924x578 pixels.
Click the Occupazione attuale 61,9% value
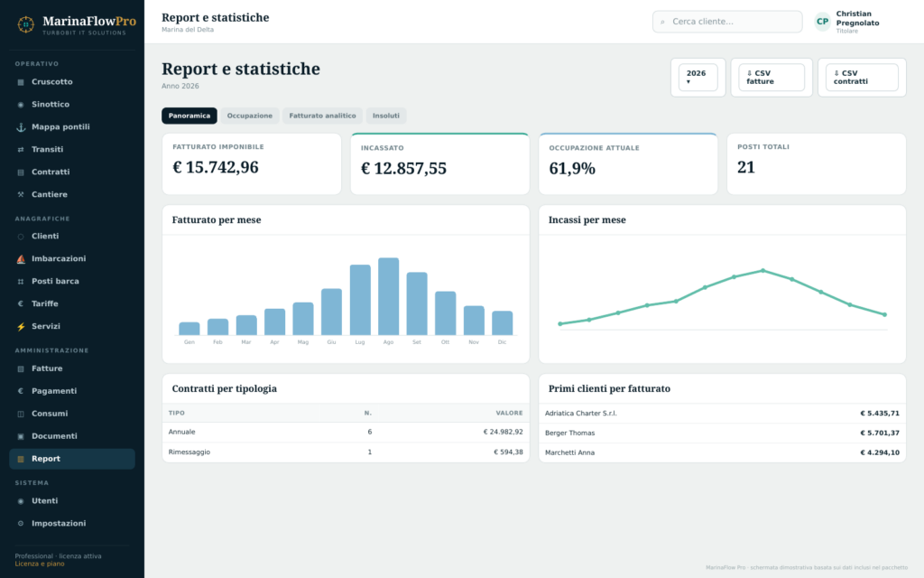coord(572,169)
